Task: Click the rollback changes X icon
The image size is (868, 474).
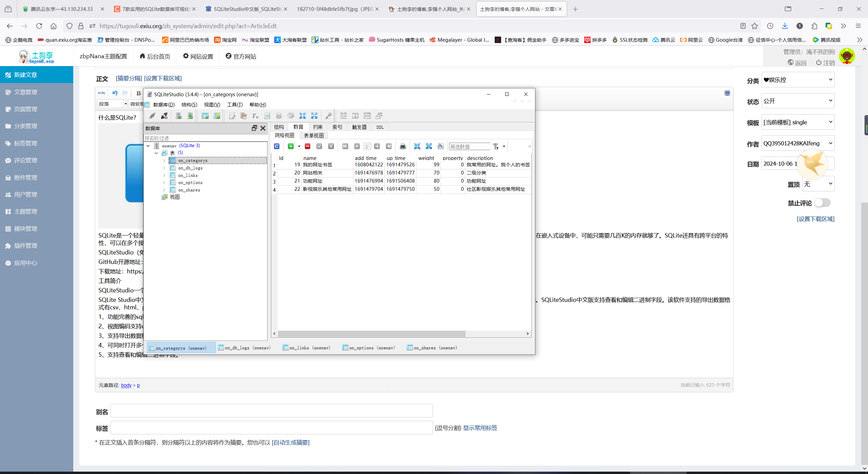Action: (331, 146)
